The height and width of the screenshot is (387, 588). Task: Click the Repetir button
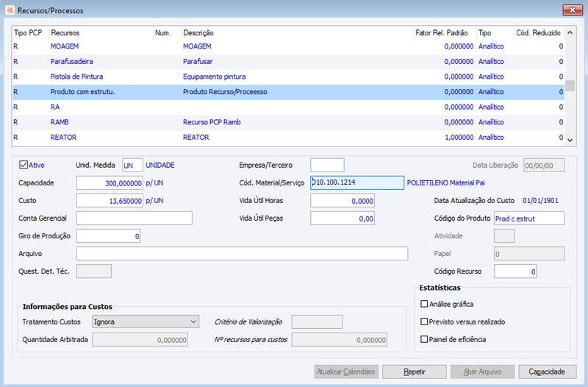415,372
